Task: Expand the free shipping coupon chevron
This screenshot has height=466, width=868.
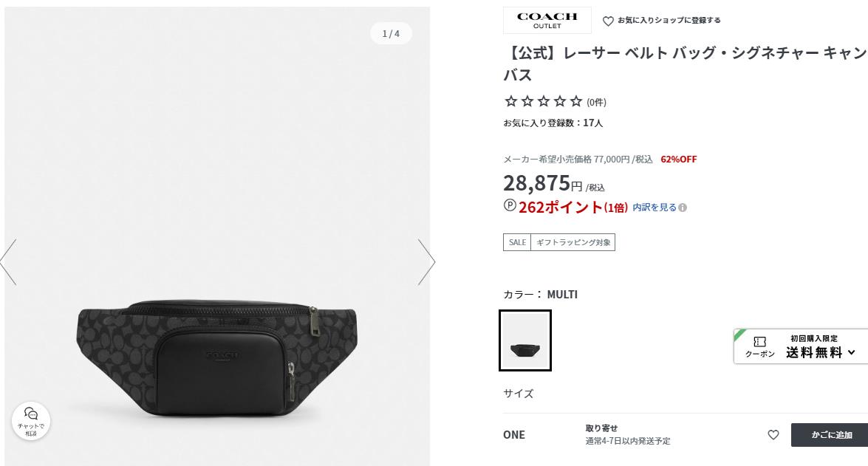Action: 852,352
